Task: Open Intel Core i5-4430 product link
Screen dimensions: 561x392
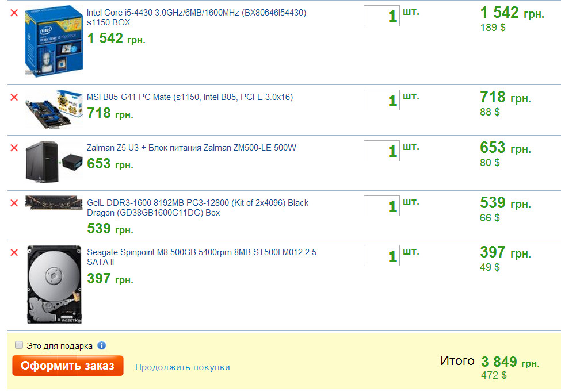Action: 196,17
